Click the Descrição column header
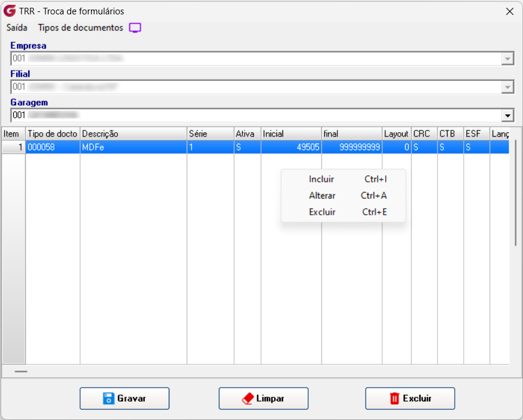This screenshot has width=523, height=420. [133, 134]
